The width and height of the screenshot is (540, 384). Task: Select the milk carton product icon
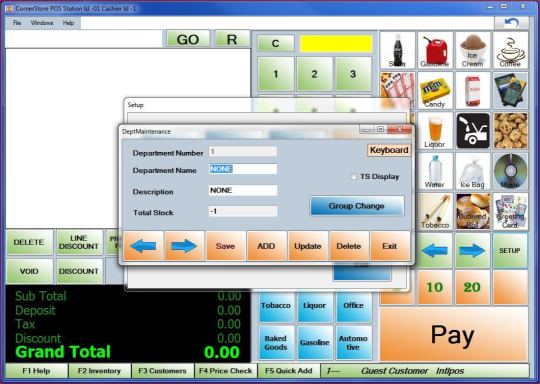point(473,91)
